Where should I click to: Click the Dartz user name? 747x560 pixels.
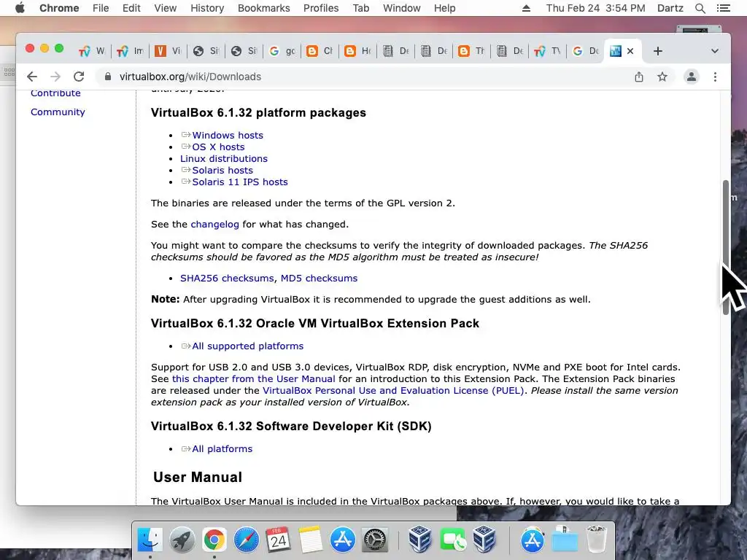(670, 8)
